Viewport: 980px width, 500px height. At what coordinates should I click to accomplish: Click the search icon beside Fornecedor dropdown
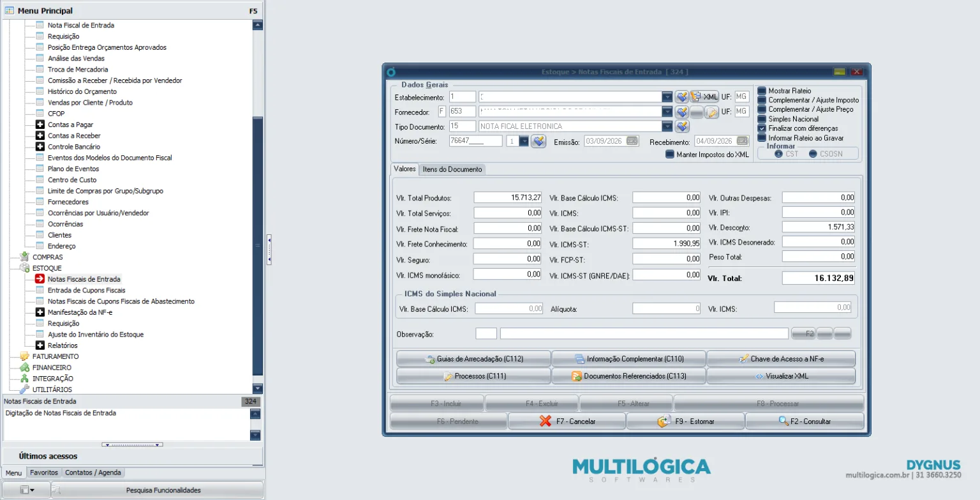[x=681, y=112]
